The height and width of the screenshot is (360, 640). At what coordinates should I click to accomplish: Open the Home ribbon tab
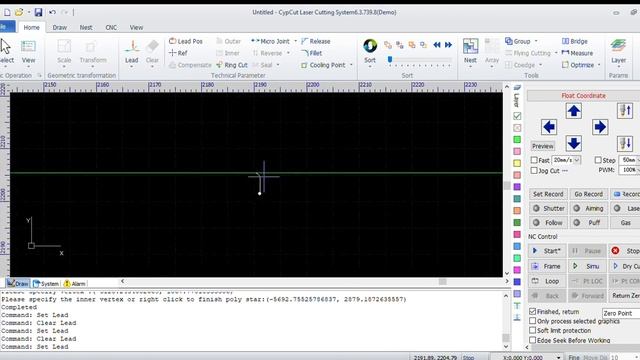click(31, 27)
